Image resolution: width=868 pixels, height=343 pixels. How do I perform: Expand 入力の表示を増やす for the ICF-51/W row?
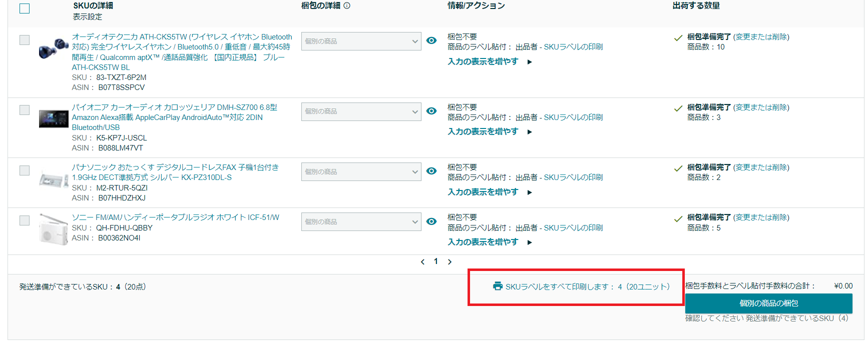(490, 242)
